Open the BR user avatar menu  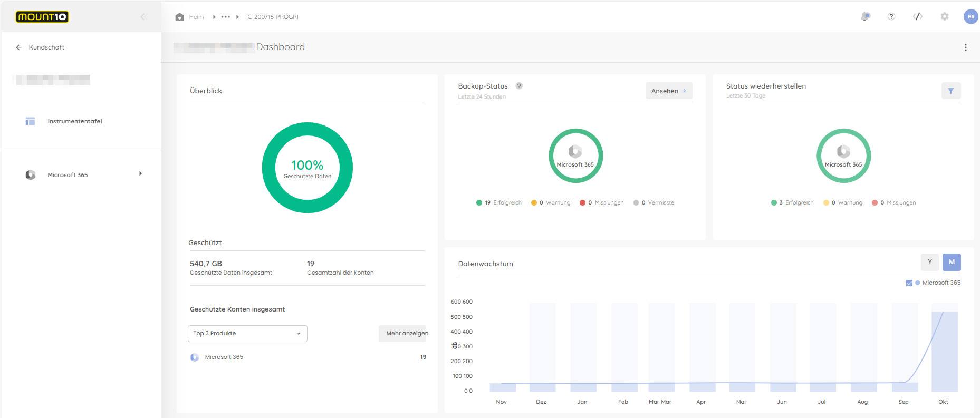(971, 17)
